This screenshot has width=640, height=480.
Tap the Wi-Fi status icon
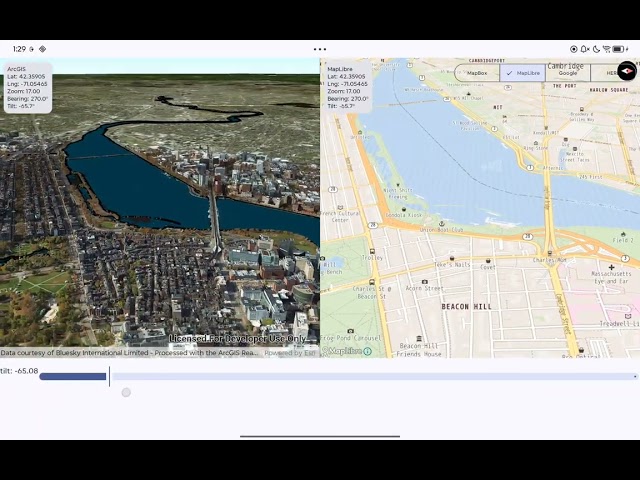[607, 49]
